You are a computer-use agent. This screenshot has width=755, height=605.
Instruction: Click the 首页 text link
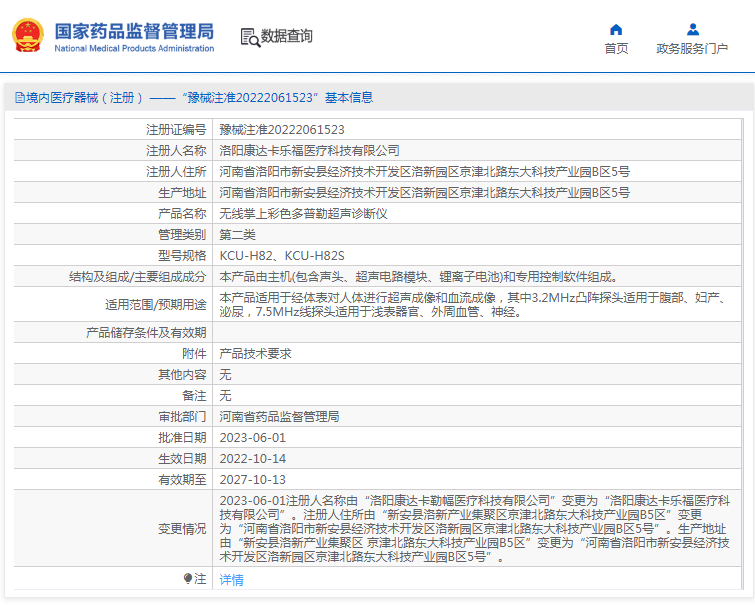(616, 49)
